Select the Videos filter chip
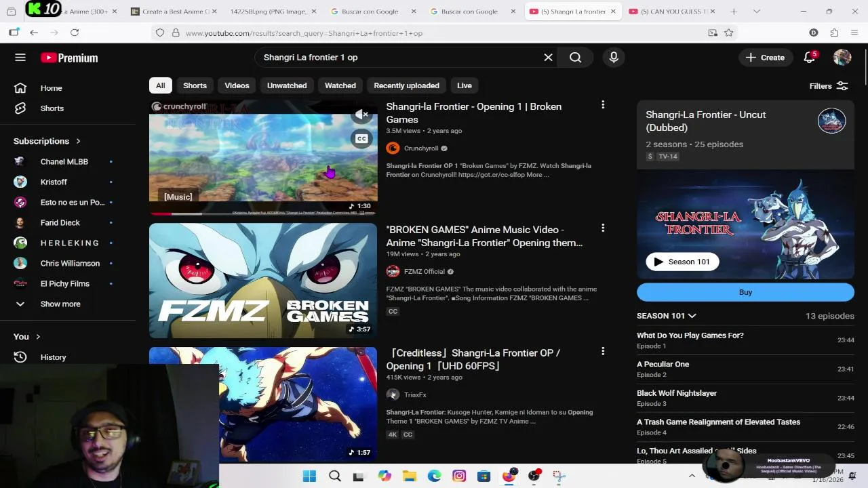The height and width of the screenshot is (488, 868). point(237,85)
